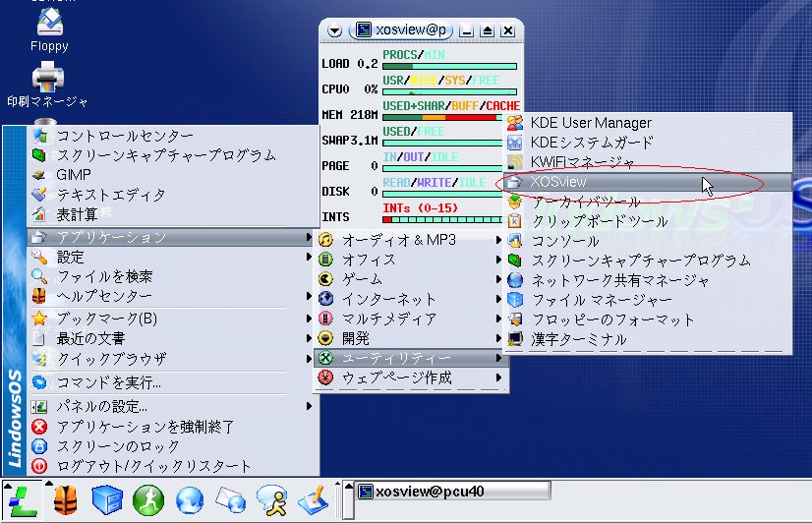Open the mail envelope panel icon
Image resolution: width=812 pixels, height=523 pixels.
(231, 500)
